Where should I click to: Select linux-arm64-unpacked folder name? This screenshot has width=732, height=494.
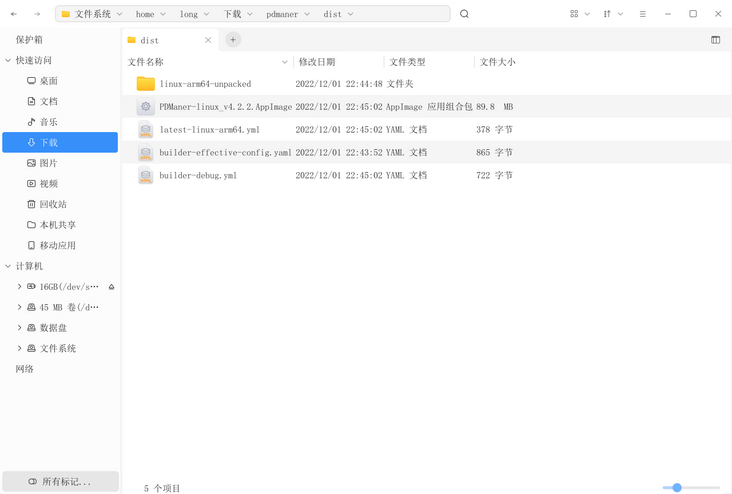click(205, 84)
